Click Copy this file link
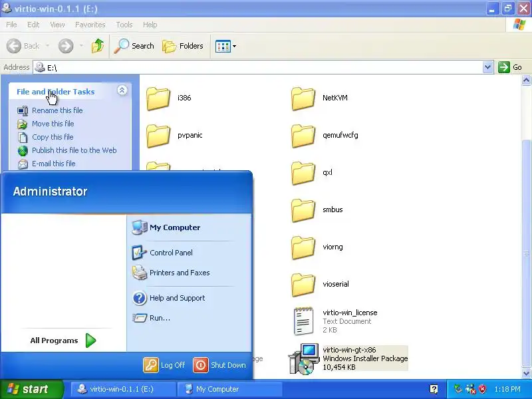 point(53,137)
